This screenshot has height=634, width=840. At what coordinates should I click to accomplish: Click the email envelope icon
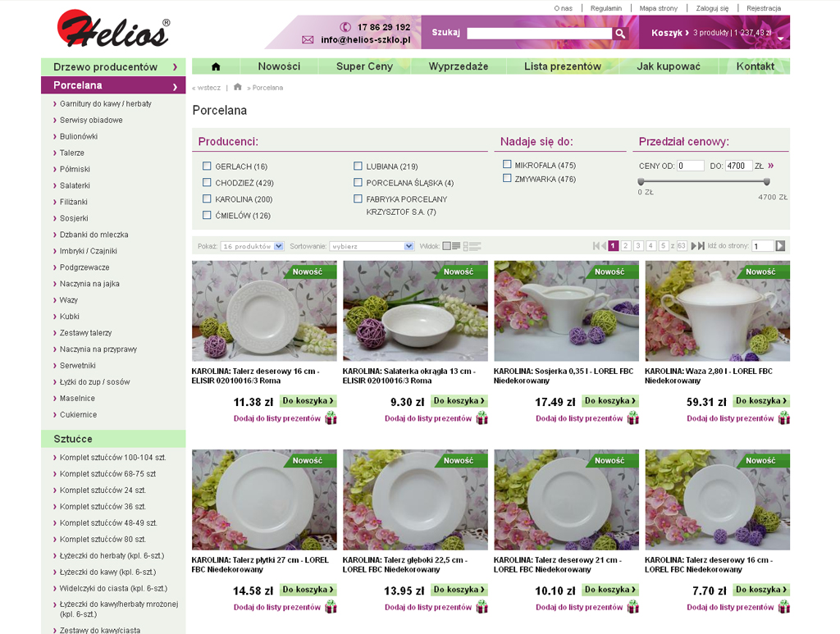coord(308,39)
